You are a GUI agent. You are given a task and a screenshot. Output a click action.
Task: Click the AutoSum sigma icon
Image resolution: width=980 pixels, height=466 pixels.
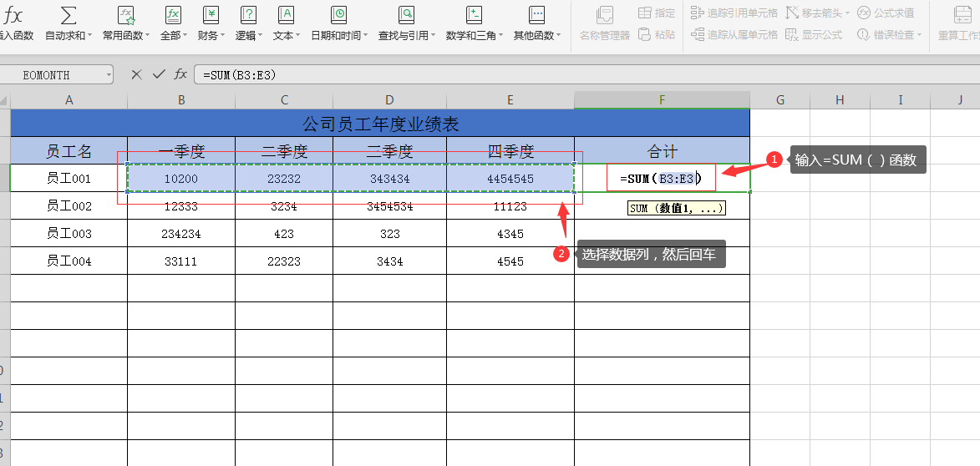click(x=69, y=16)
